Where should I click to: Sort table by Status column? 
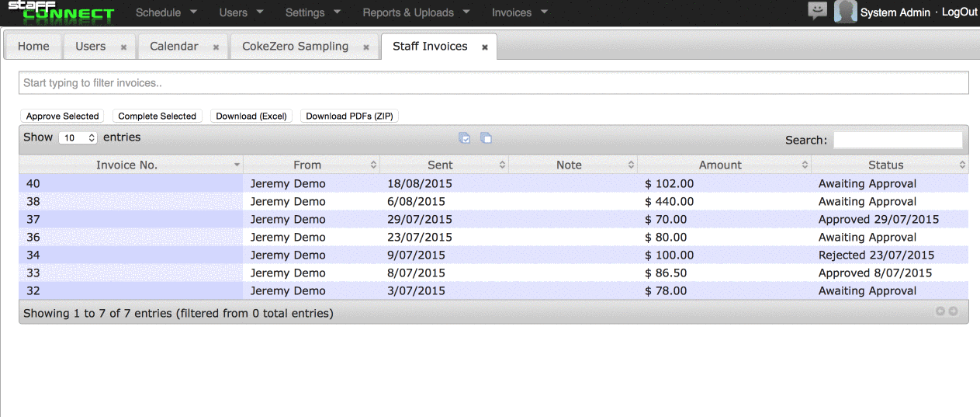890,165
